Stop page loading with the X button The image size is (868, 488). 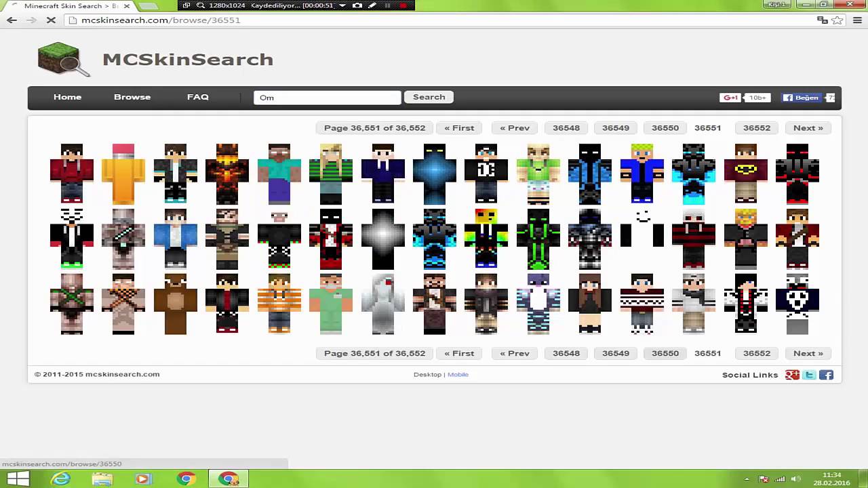click(x=52, y=20)
